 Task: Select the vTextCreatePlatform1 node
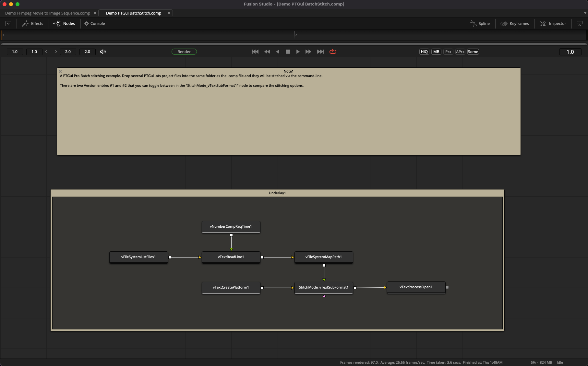pyautogui.click(x=231, y=288)
